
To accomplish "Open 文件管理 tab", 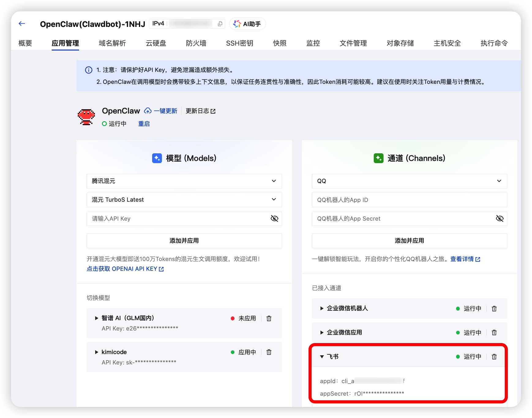I will (353, 43).
